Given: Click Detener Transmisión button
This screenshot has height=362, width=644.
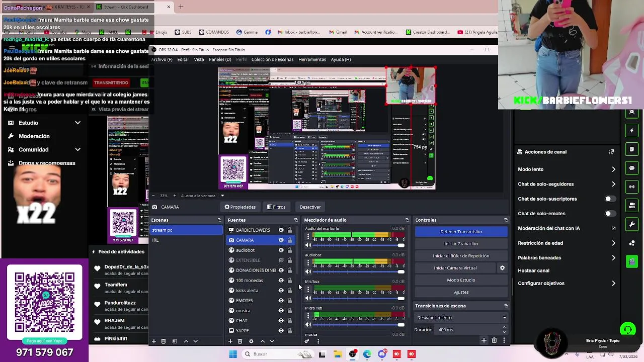Looking at the screenshot, I should coord(461,232).
